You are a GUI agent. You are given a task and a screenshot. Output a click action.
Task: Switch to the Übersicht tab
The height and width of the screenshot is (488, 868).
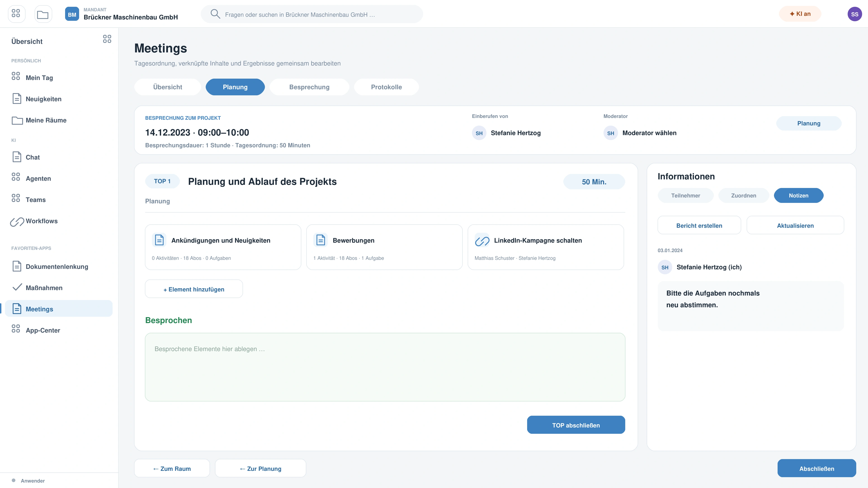(167, 87)
